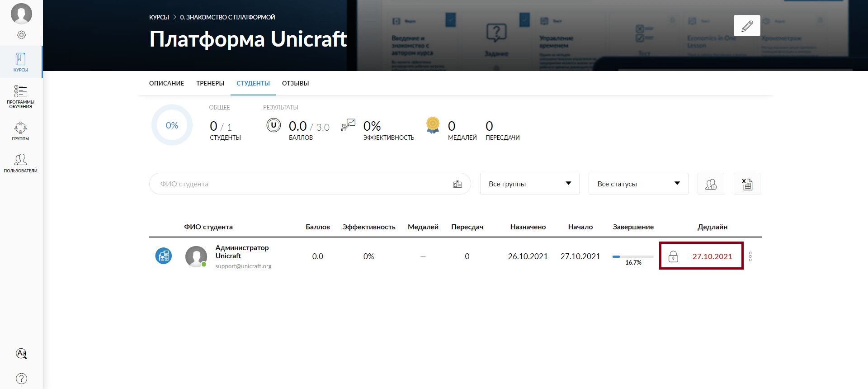
Task: Open Пользователи in the sidebar
Action: 21,163
